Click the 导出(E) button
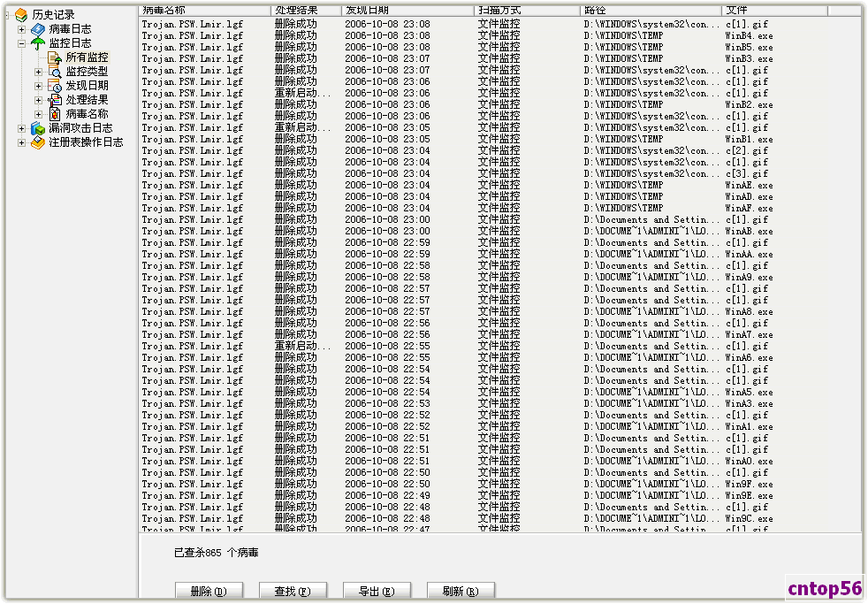 (377, 591)
